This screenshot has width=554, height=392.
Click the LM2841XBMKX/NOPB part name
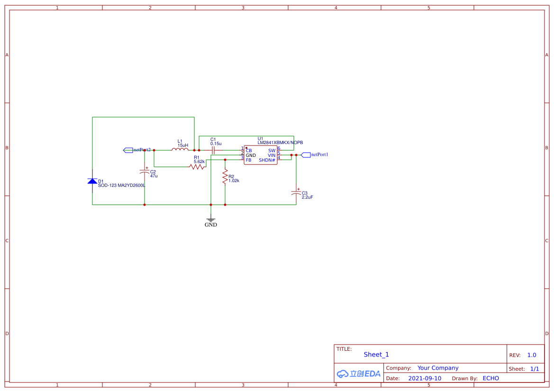[x=280, y=143]
